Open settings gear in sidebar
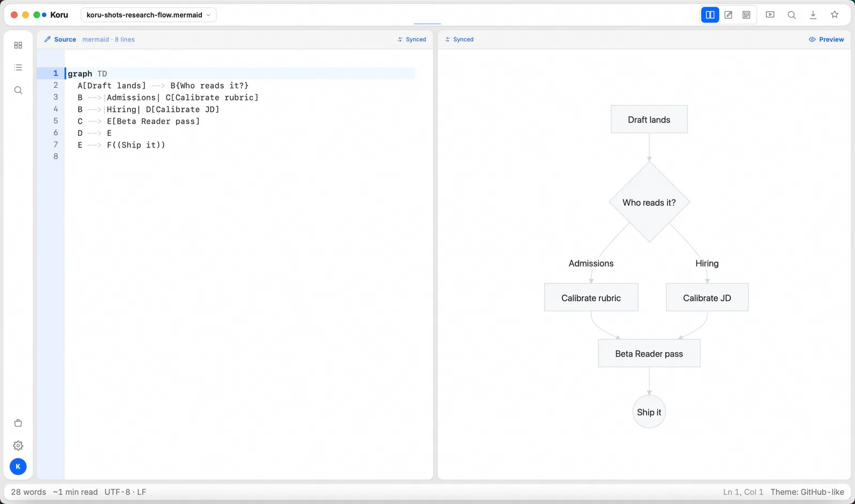 click(18, 446)
